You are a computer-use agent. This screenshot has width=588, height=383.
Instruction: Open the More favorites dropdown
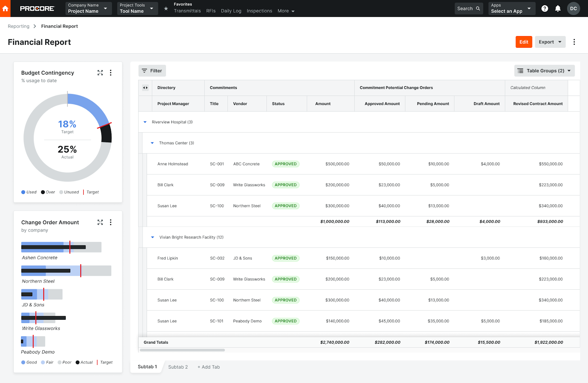point(286,11)
